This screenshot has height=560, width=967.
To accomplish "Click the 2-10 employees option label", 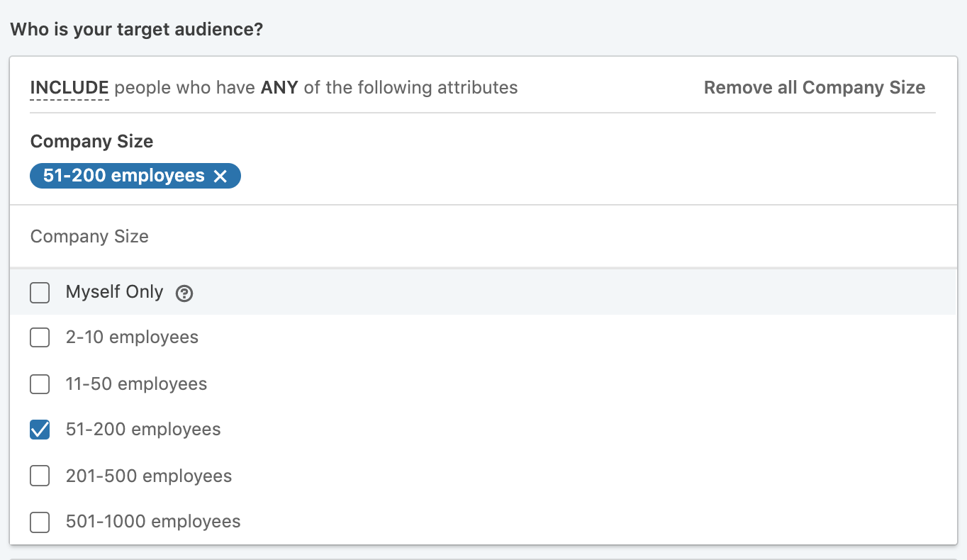I will [x=132, y=337].
